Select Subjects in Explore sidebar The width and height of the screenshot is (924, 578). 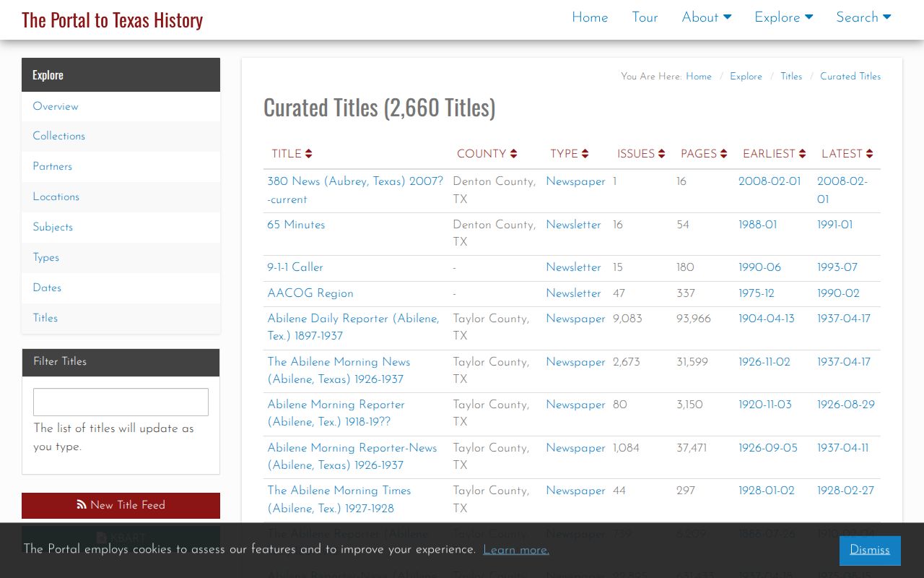pos(121,227)
